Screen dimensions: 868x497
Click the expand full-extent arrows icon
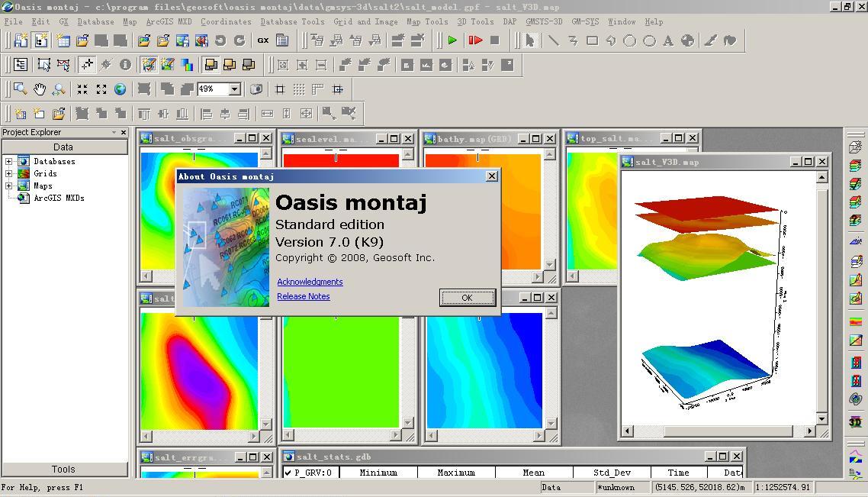point(101,89)
